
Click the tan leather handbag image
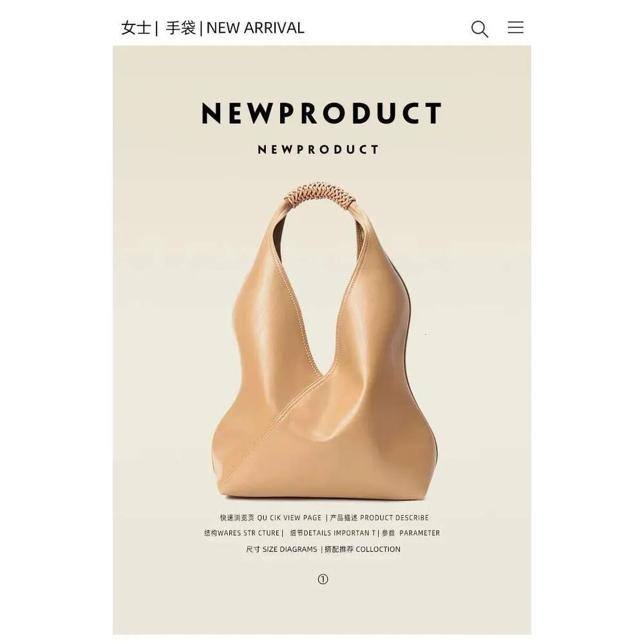(323, 343)
